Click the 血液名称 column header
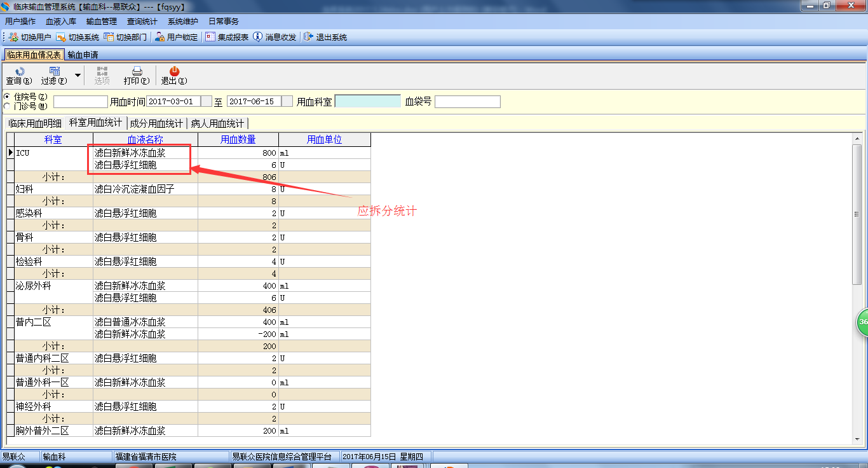The height and width of the screenshot is (468, 868). click(x=146, y=140)
